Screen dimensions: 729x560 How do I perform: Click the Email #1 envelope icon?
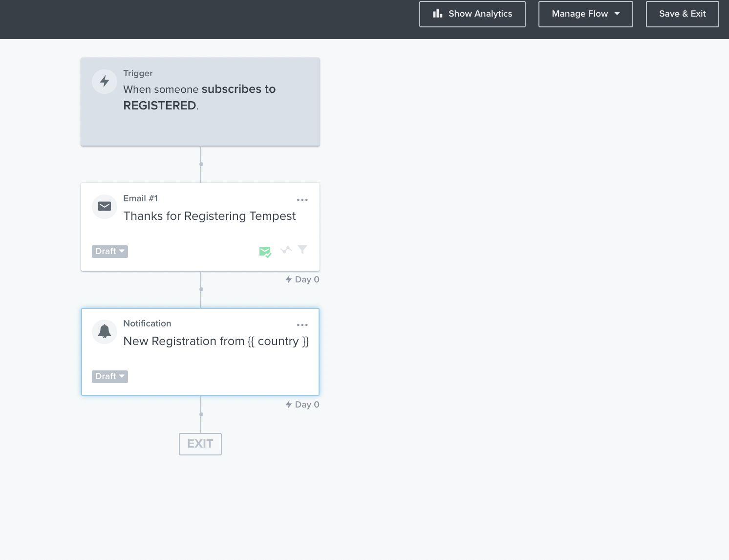tap(105, 206)
